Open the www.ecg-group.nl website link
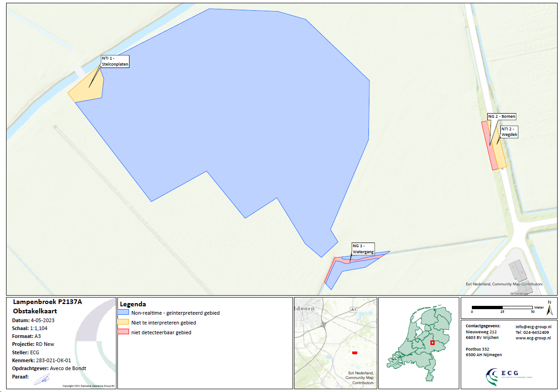The image size is (559, 392). tap(533, 338)
